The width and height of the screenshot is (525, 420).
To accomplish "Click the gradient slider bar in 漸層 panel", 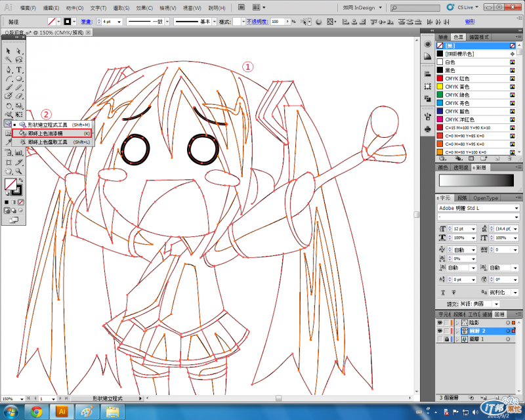I will coord(476,180).
